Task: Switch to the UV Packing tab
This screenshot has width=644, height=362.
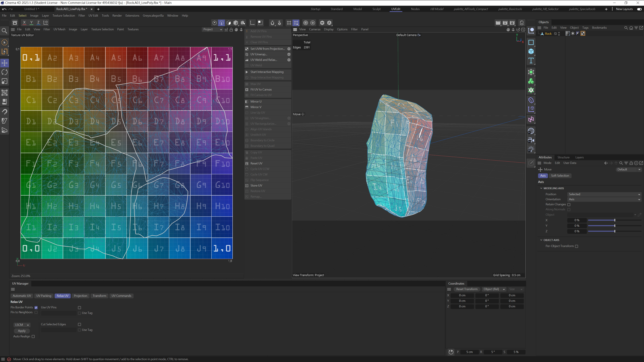Action: pyautogui.click(x=44, y=296)
